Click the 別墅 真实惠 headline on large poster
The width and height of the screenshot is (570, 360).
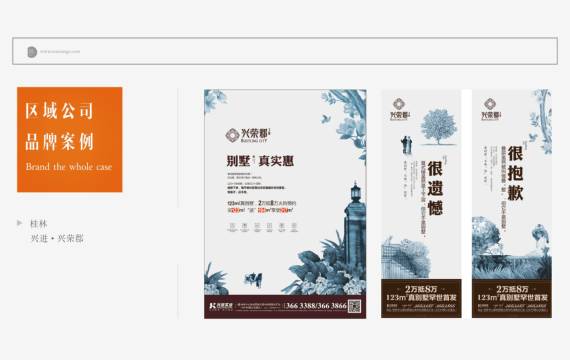260,161
